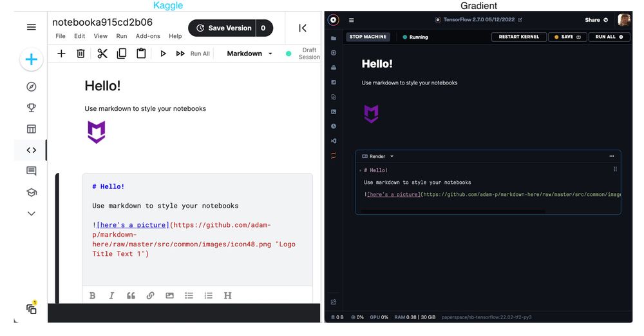644x336 pixels.
Task: Click the RESTART KERNEL button
Action: point(518,37)
